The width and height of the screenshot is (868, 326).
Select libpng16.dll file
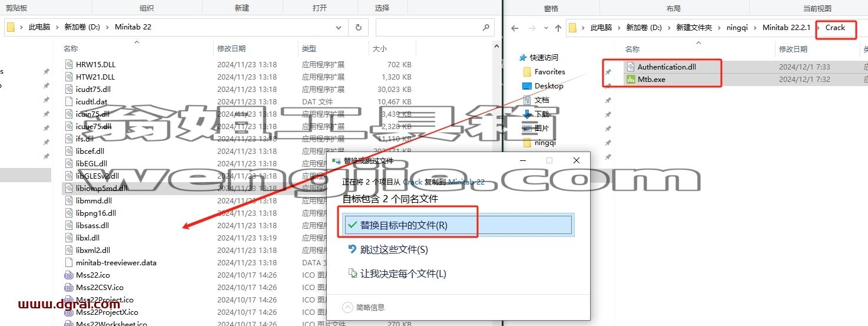[x=96, y=213]
